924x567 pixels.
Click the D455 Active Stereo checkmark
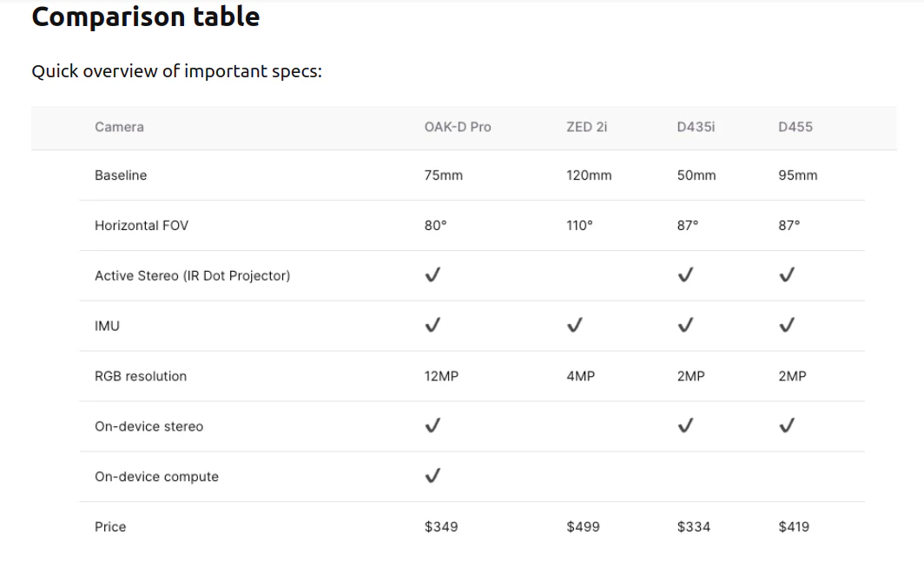[x=786, y=275]
